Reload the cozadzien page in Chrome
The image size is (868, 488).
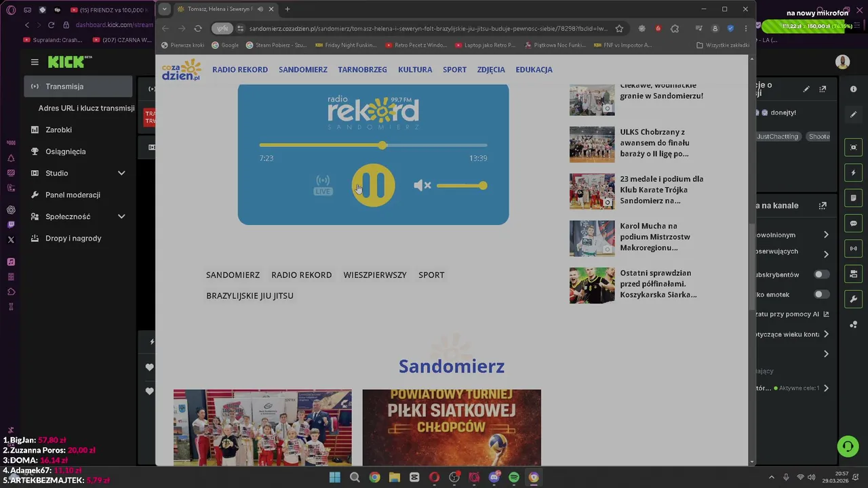pyautogui.click(x=197, y=28)
